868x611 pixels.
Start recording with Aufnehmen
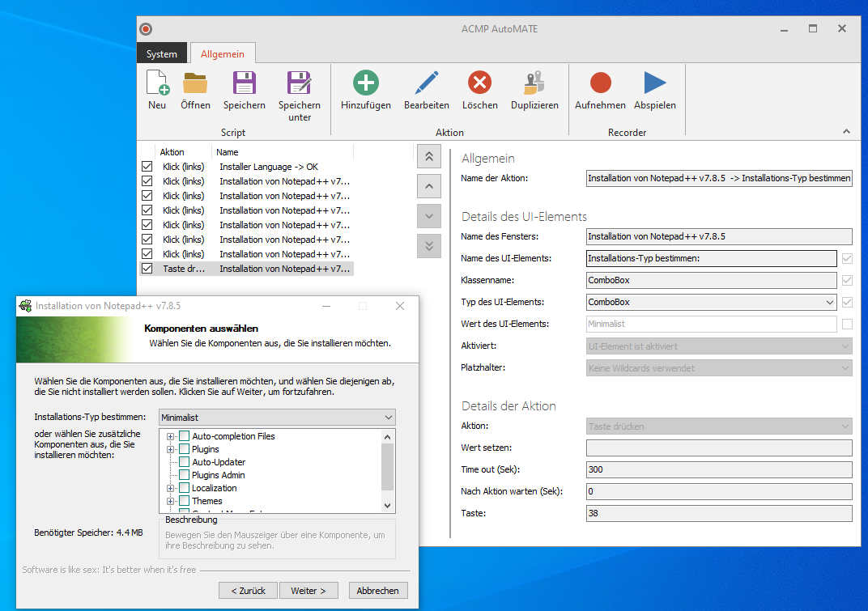tap(600, 90)
